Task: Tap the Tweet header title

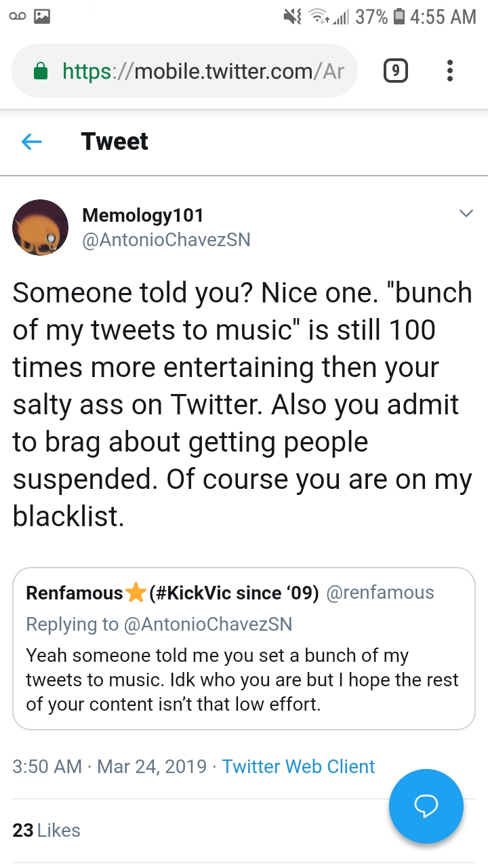Action: click(x=115, y=141)
